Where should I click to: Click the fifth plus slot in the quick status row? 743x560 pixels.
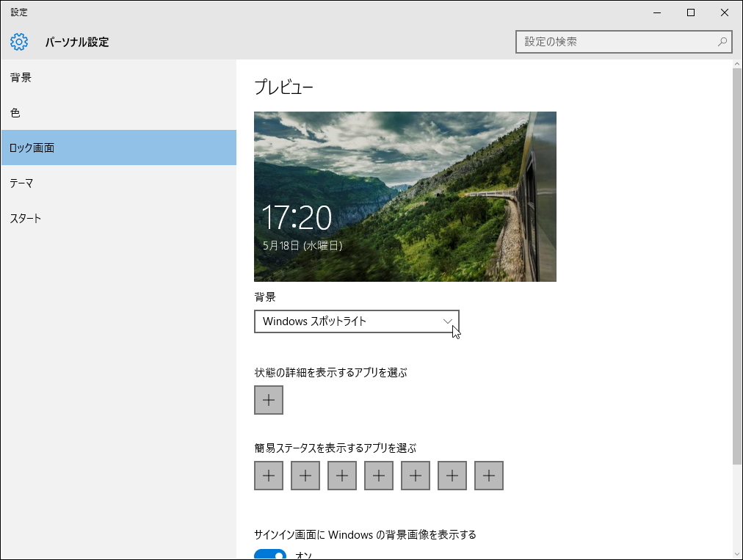415,476
